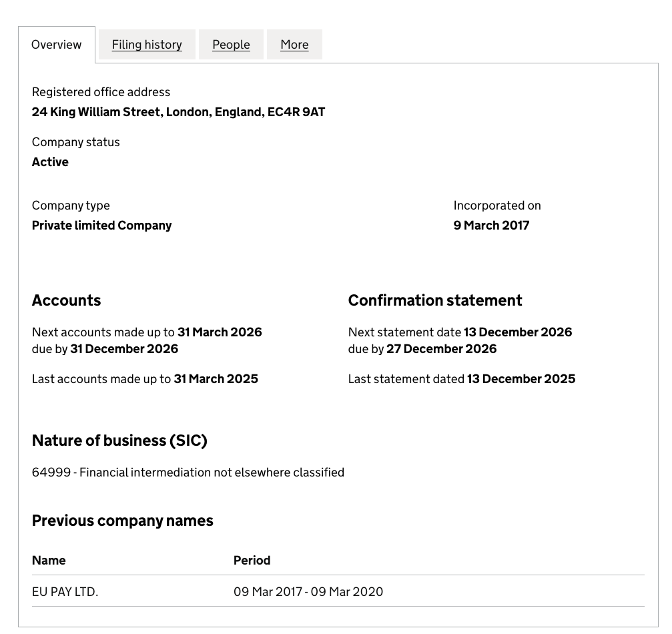
Task: Click the statement due date 27 December 2026
Action: 441,349
